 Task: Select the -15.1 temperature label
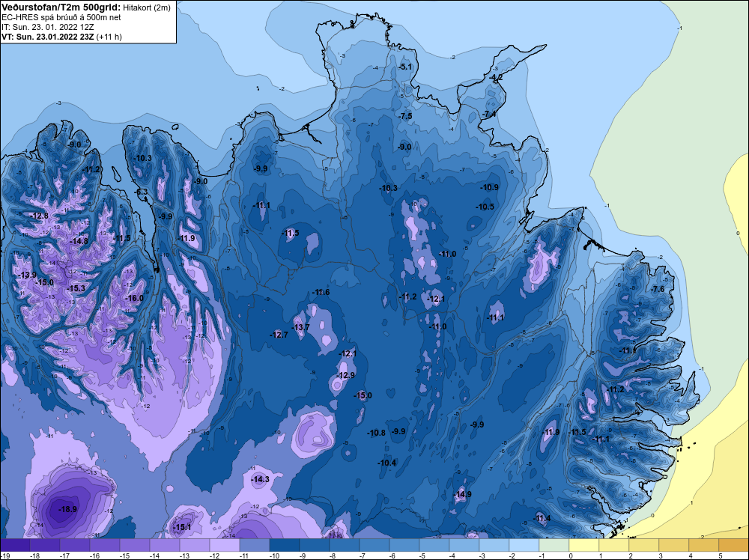181,528
